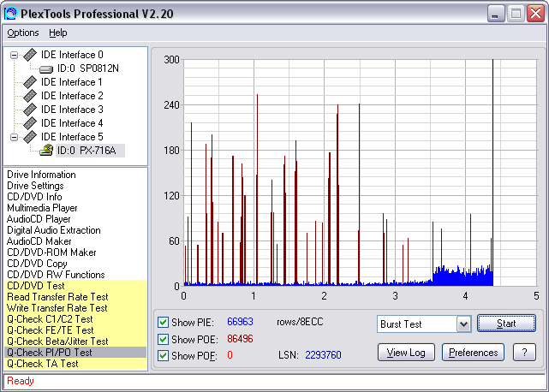
Task: Select AudioCD Player entry
Action: pyautogui.click(x=39, y=219)
